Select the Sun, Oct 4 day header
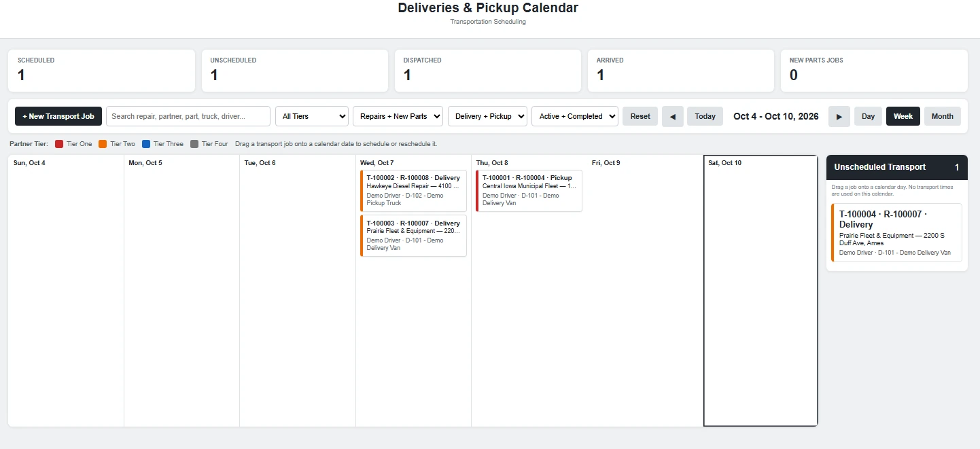Image resolution: width=980 pixels, height=449 pixels. click(29, 163)
